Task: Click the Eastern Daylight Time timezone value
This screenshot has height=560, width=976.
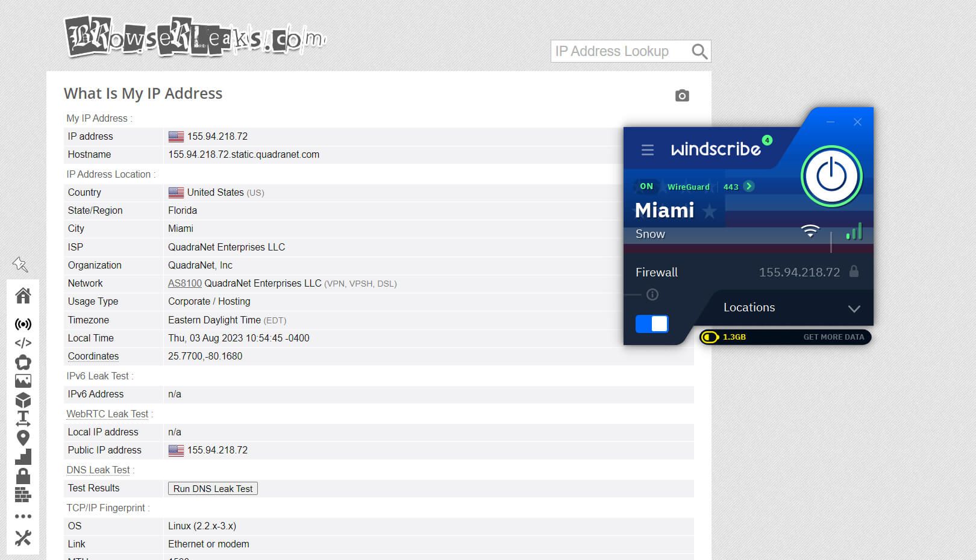Action: coord(214,320)
